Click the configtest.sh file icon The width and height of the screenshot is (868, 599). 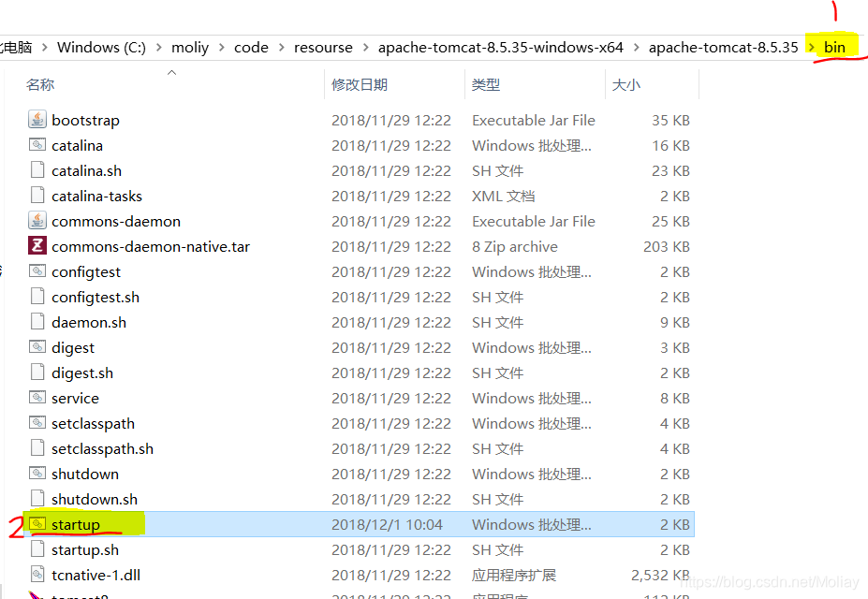(x=37, y=297)
